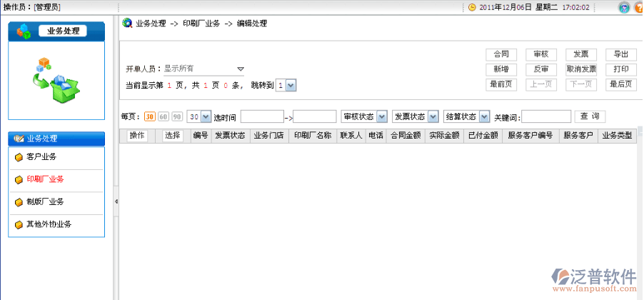Open 制版厂业务 in the sidebar menu
The image size is (644, 300).
[45, 202]
